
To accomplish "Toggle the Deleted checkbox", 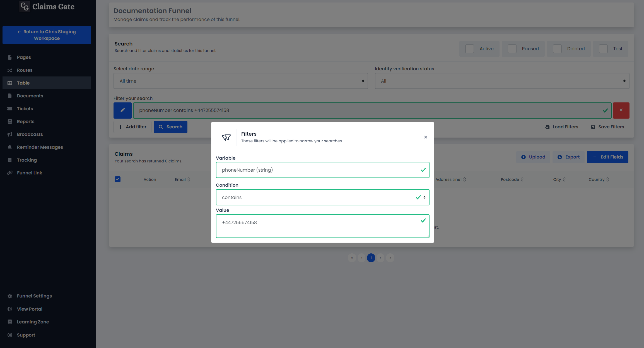I will 557,49.
